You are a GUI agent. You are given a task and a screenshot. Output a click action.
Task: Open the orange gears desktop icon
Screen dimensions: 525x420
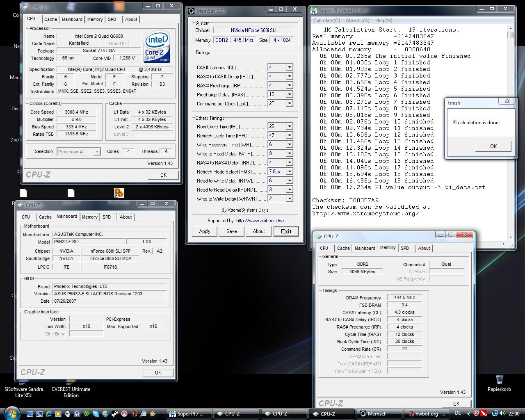(x=119, y=192)
